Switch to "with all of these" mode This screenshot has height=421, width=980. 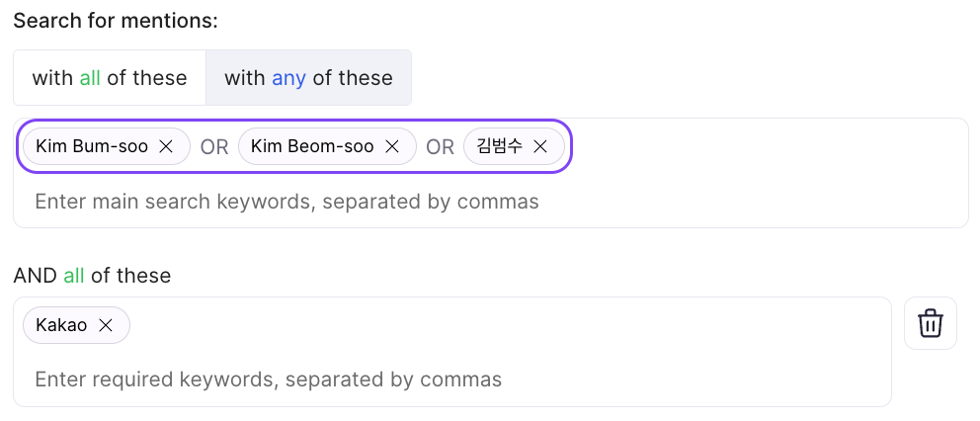(110, 78)
